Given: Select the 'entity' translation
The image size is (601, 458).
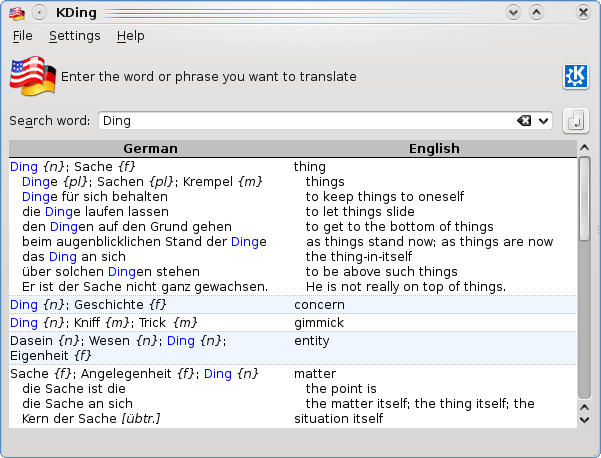Looking at the screenshot, I should pos(312,341).
